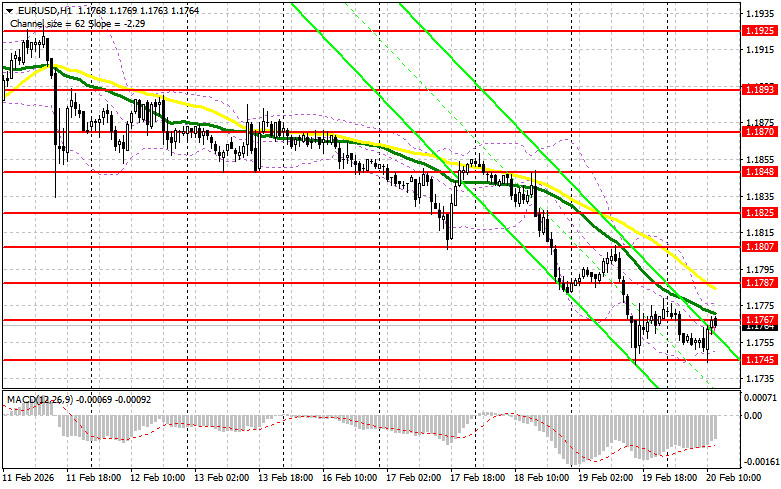The height and width of the screenshot is (489, 781).
Task: Select the red 1.1848 level label
Action: (x=759, y=172)
